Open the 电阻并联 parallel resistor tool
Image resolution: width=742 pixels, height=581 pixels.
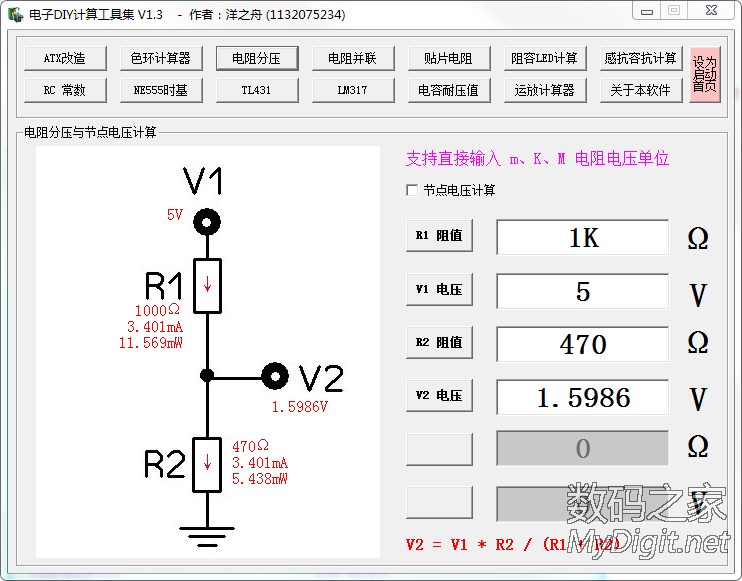[x=353, y=58]
